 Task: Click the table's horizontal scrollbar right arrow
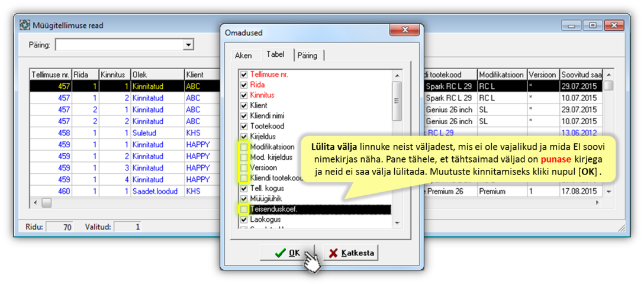click(597, 203)
